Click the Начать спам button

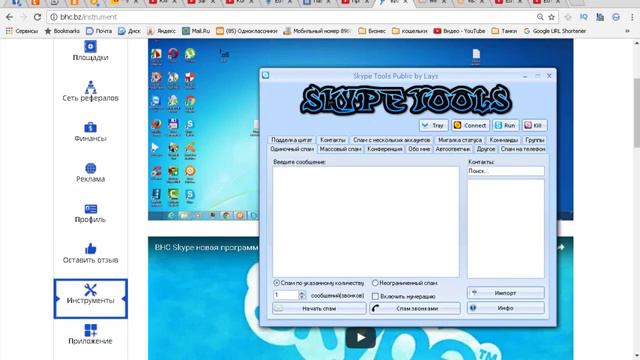point(319,309)
